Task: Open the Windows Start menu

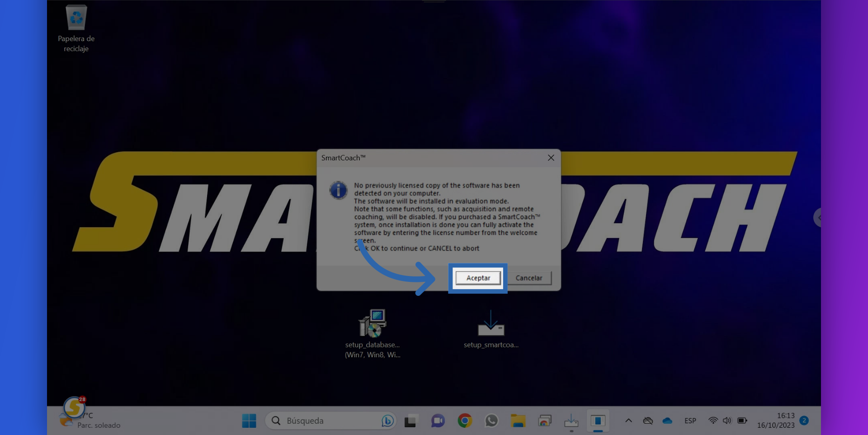Action: (x=249, y=421)
